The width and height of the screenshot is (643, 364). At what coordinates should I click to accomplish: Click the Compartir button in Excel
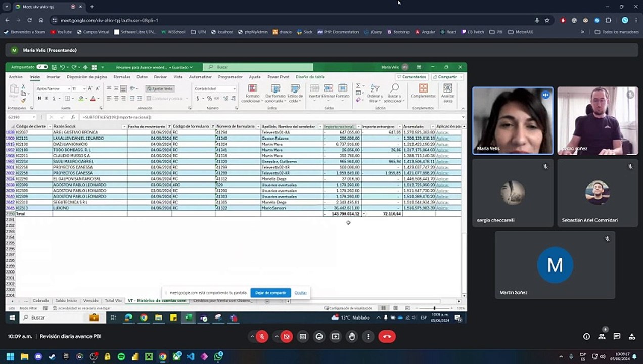(447, 77)
